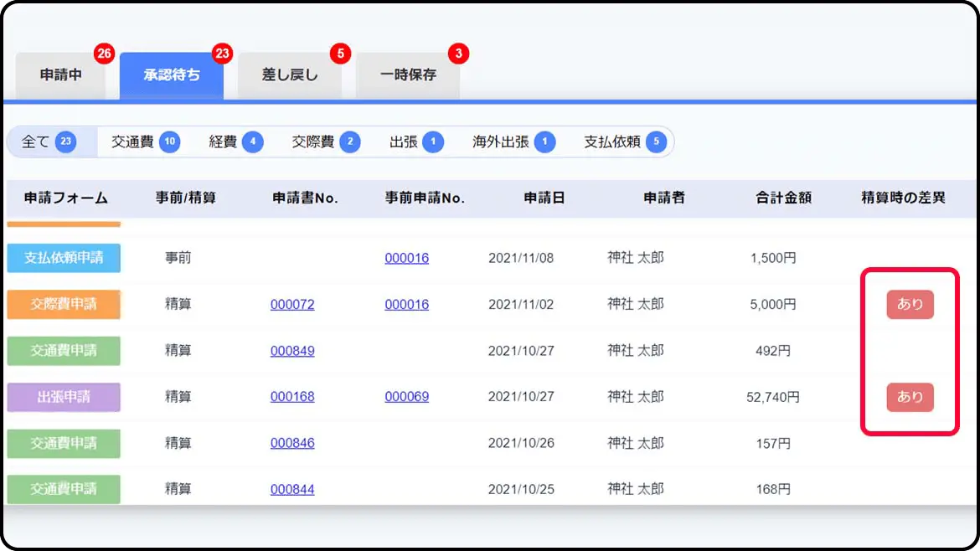The height and width of the screenshot is (551, 980).
Task: Click the purple 出張申請 form label
Action: pyautogui.click(x=64, y=397)
